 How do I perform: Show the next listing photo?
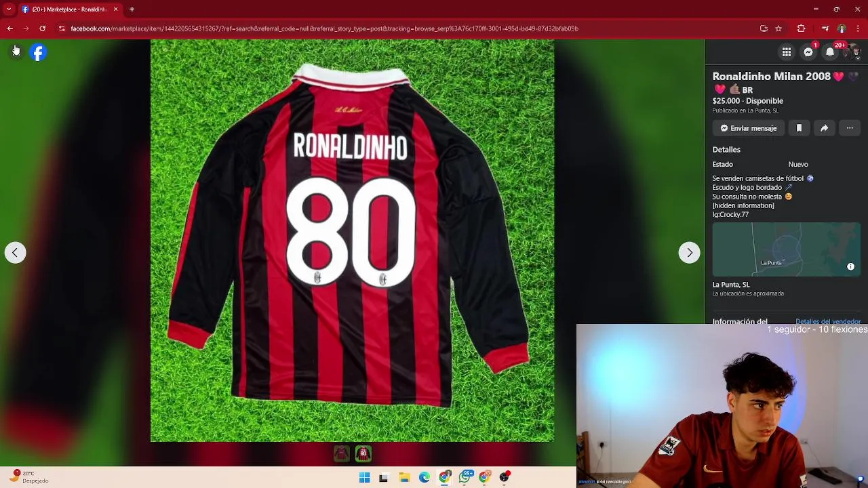[689, 253]
